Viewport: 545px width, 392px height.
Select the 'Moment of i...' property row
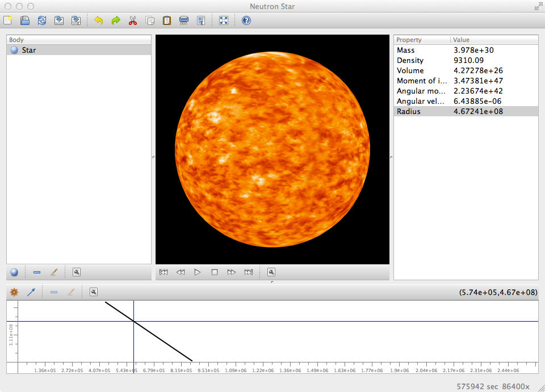(x=466, y=81)
